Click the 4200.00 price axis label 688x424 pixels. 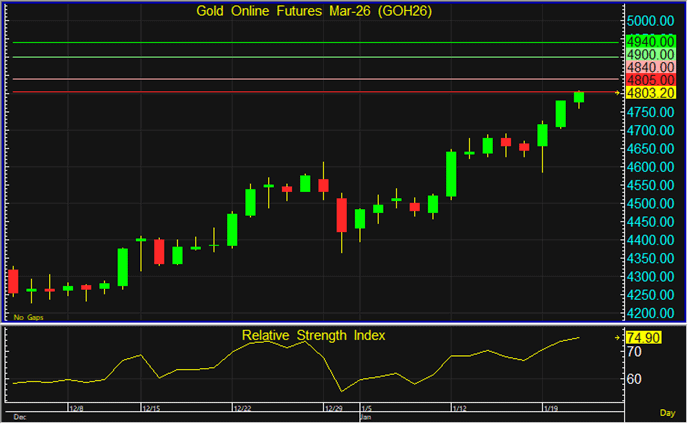[x=651, y=313]
